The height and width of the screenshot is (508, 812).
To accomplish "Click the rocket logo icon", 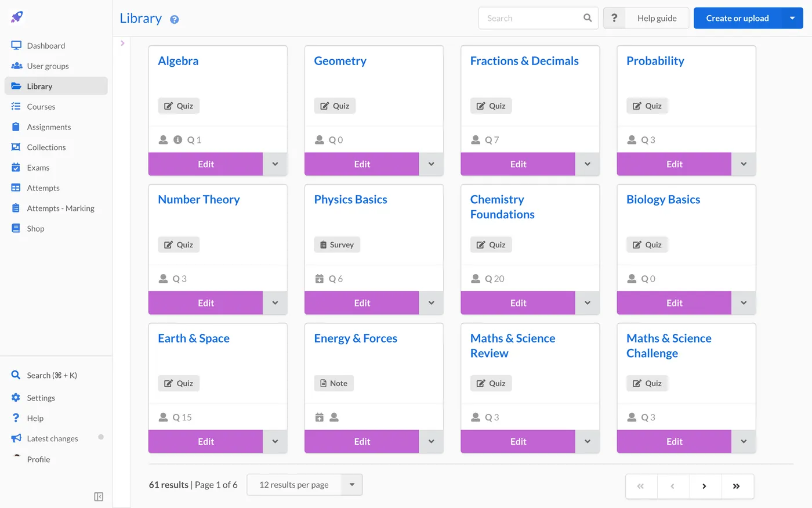I will (17, 17).
